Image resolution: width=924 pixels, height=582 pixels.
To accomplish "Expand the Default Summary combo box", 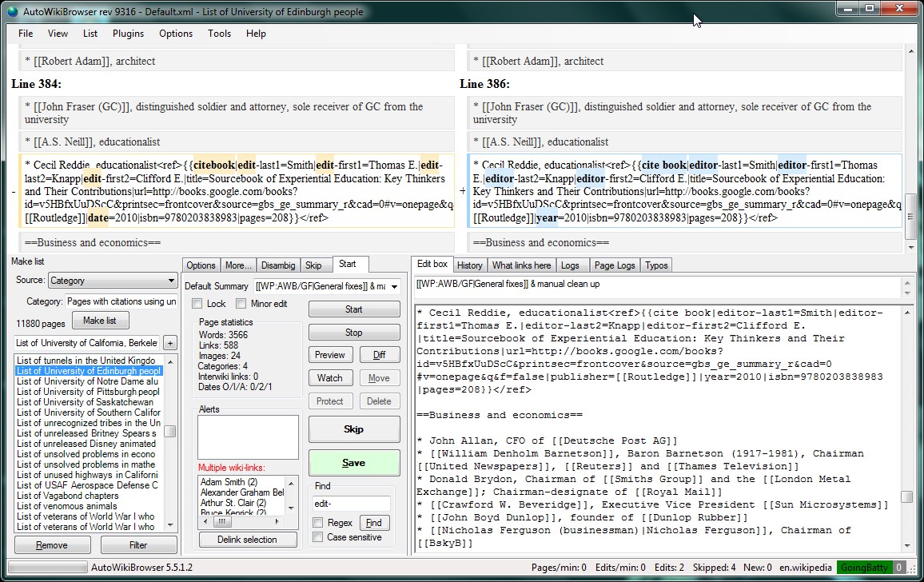I will coord(395,286).
